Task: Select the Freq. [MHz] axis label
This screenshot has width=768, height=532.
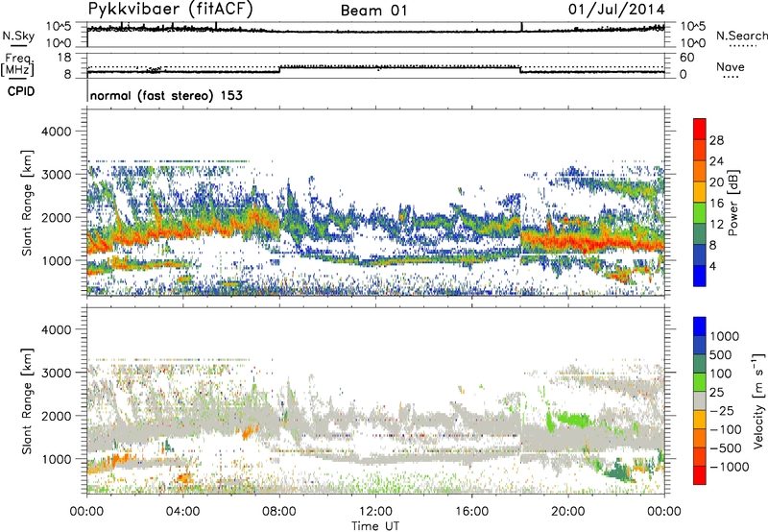Action: pos(18,65)
